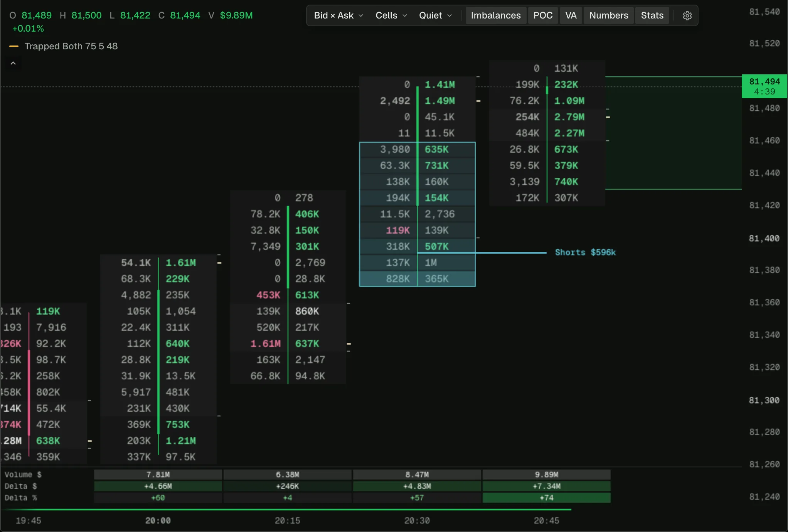Click the +7.34M delta stat cell
The width and height of the screenshot is (788, 532).
tap(546, 486)
